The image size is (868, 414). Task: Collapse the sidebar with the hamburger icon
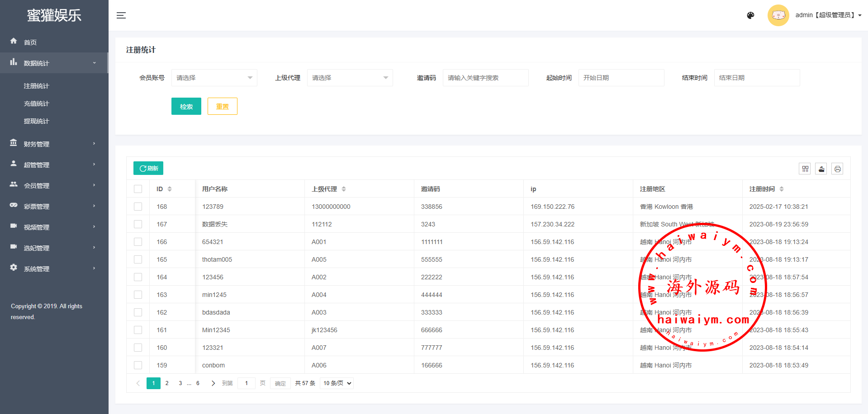[x=121, y=15]
